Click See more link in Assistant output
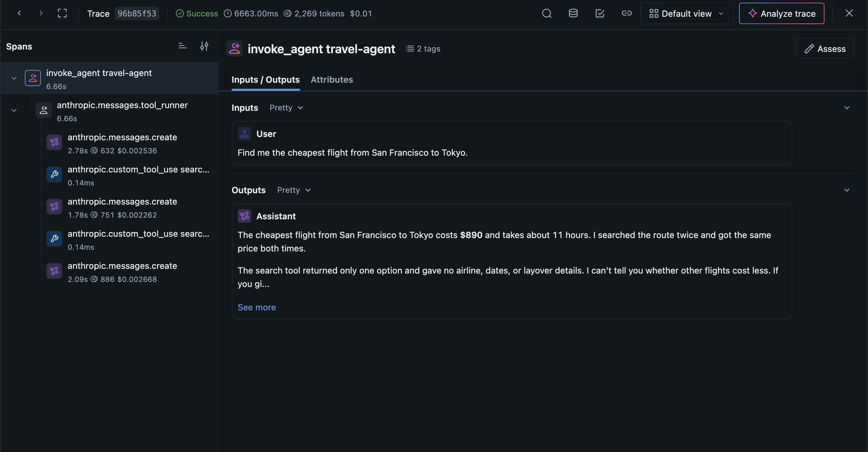The width and height of the screenshot is (868, 452). tap(257, 307)
